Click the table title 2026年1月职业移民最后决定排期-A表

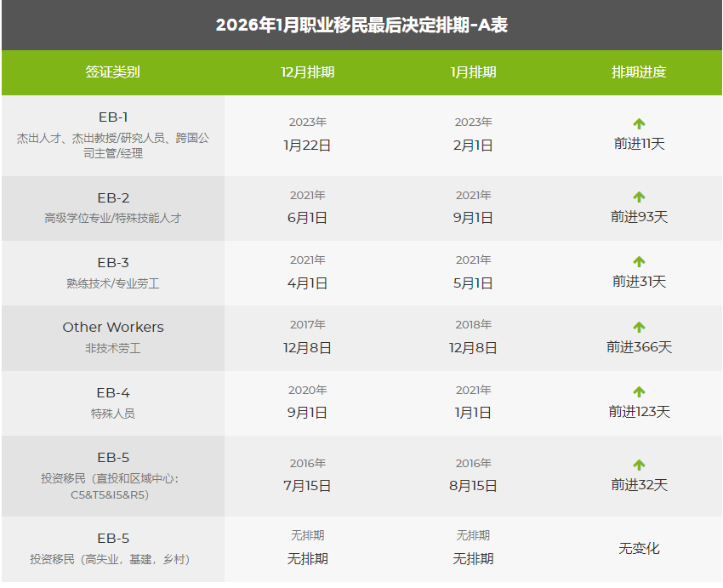(x=361, y=26)
